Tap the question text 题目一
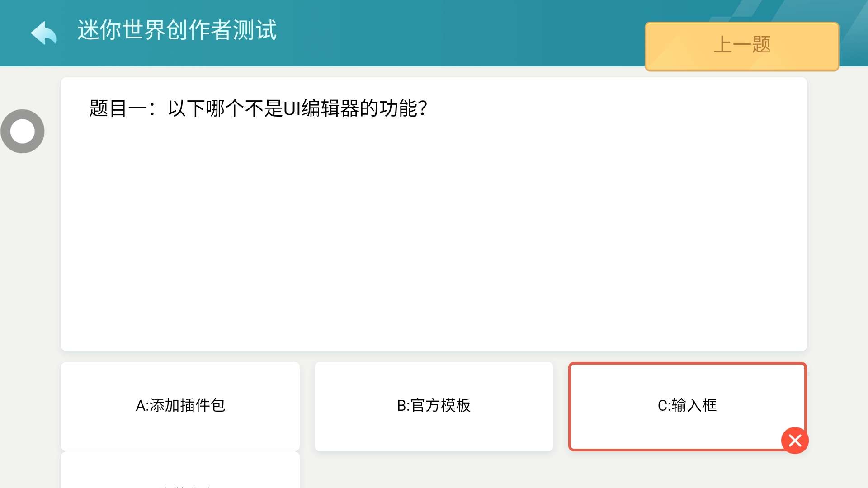This screenshot has width=868, height=488. 258,108
